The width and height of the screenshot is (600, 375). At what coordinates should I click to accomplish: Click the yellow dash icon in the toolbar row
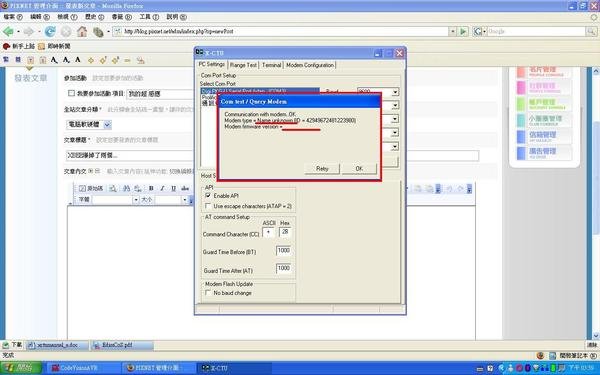127,60
